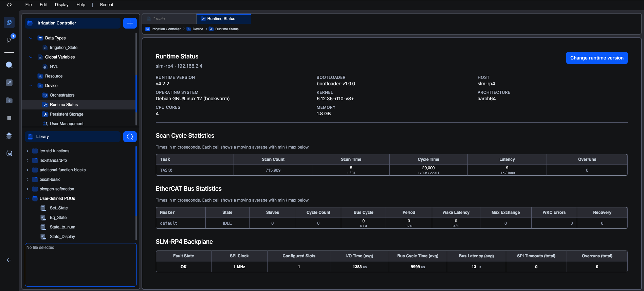Click the OK fault state cell in Backplane table
The width and height of the screenshot is (644, 291).
(x=184, y=267)
